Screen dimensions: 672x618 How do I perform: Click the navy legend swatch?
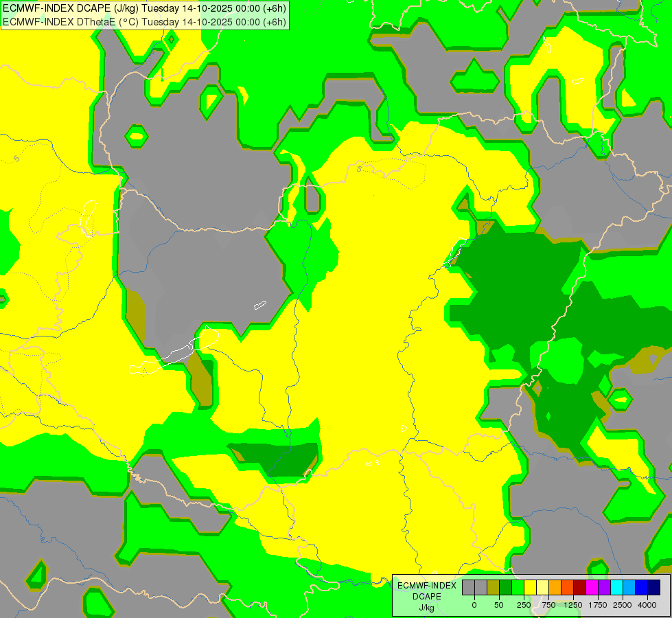click(x=654, y=587)
